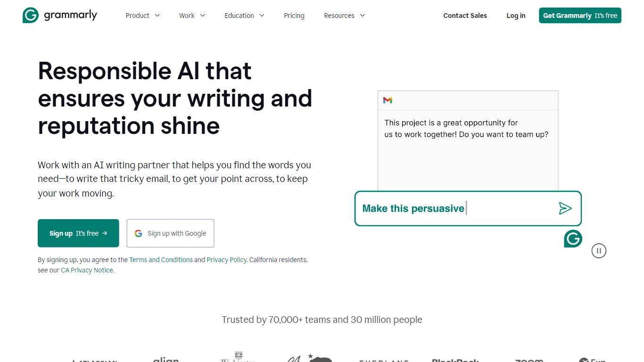Open the Terms and Conditions link
The height and width of the screenshot is (362, 644).
pyautogui.click(x=161, y=260)
